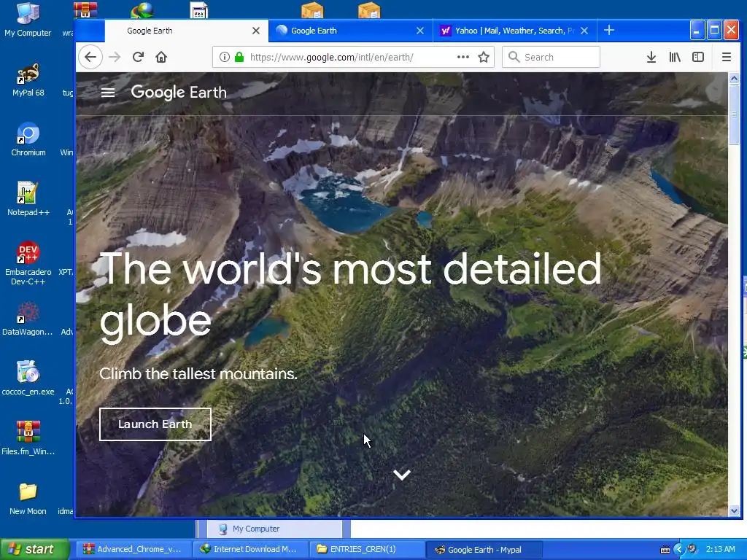This screenshot has height=560, width=747.
Task: Close the Yahoo tab
Action: tap(584, 31)
